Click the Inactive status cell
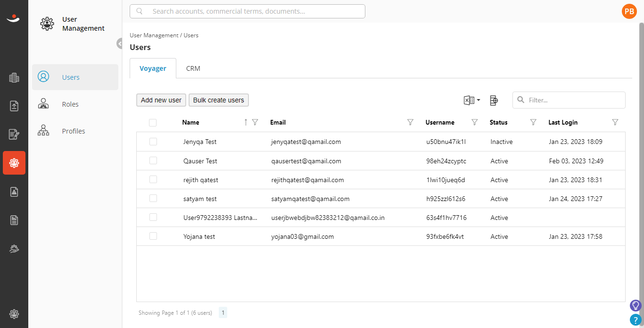 point(502,142)
